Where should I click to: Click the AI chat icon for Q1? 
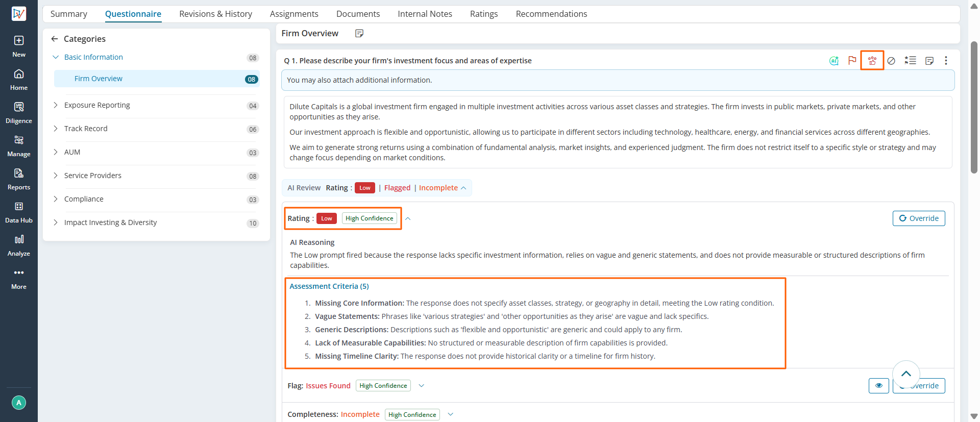click(834, 61)
